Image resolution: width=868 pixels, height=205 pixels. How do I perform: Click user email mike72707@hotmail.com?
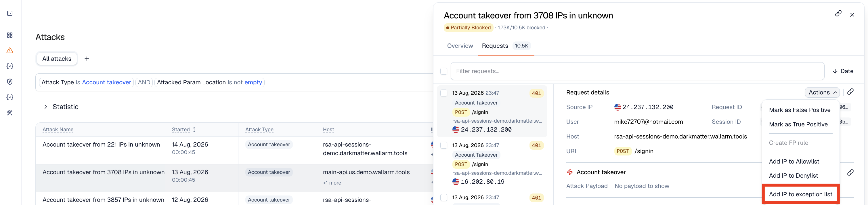648,122
